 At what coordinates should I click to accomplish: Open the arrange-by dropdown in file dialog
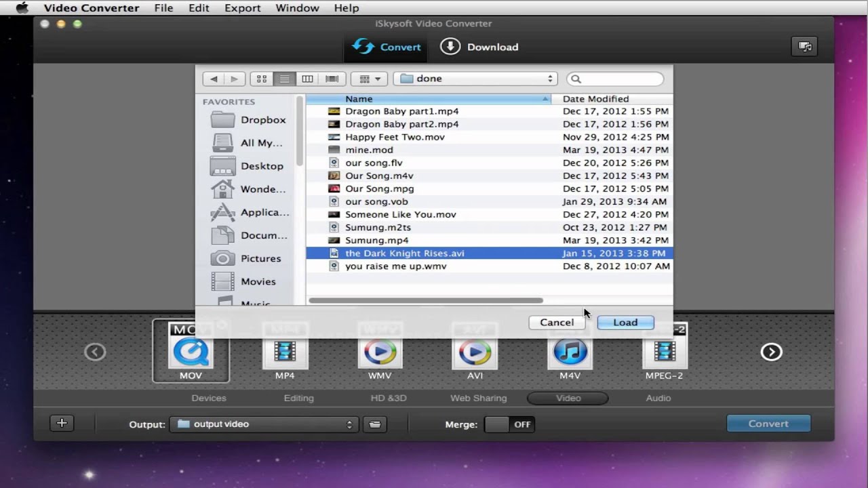pyautogui.click(x=370, y=79)
